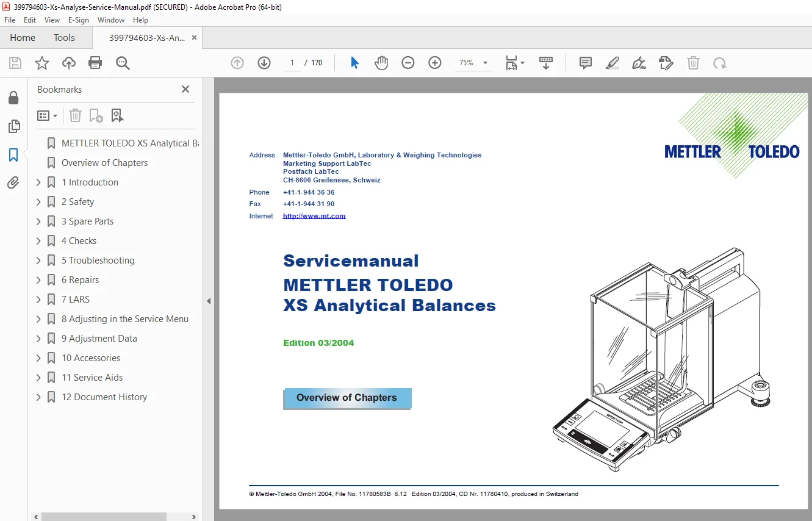This screenshot has width=812, height=521.
Task: Open the Page Thumbnails sidebar panel
Action: pyautogui.click(x=13, y=126)
